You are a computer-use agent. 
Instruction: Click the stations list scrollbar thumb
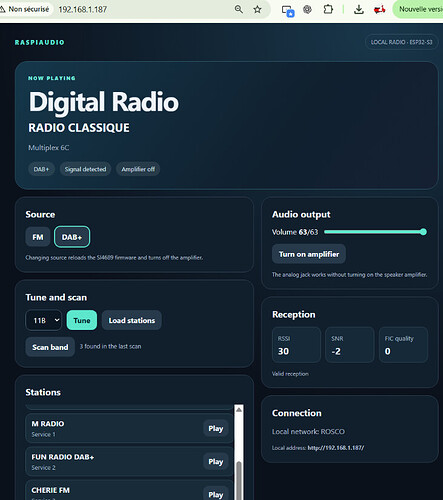click(239, 480)
